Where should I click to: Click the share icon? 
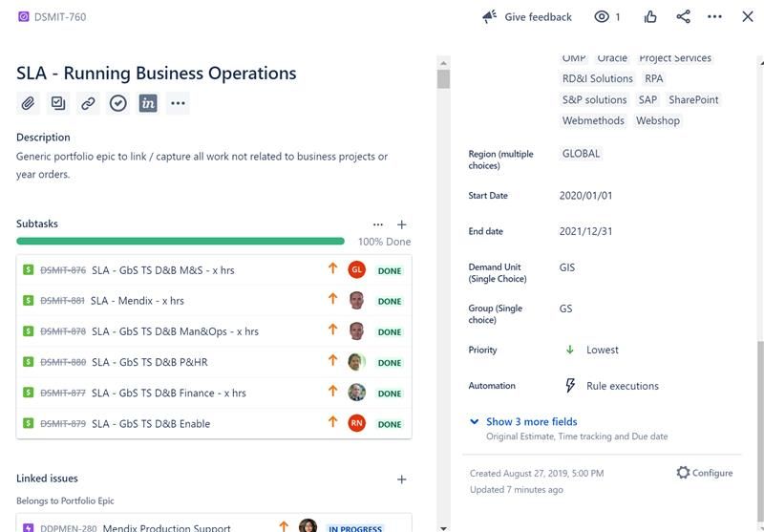tap(683, 16)
